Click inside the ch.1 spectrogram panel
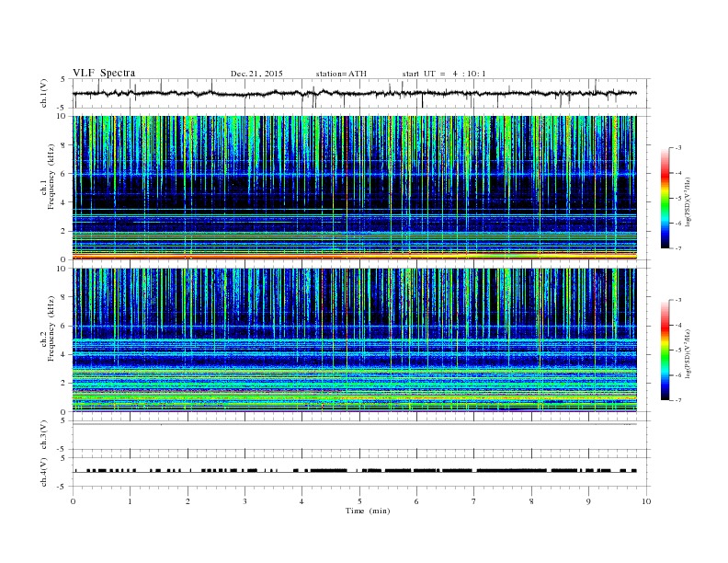The image size is (728, 563). pos(354,188)
